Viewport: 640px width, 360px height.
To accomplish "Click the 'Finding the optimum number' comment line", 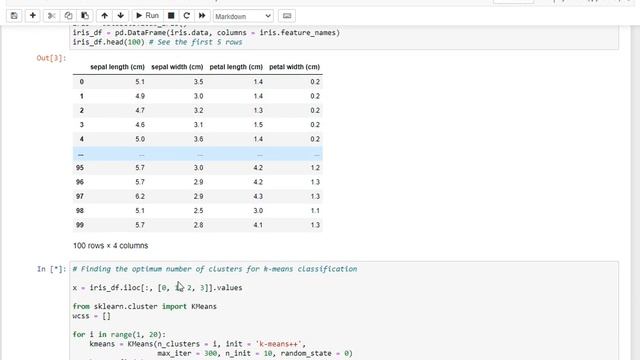I will point(215,269).
